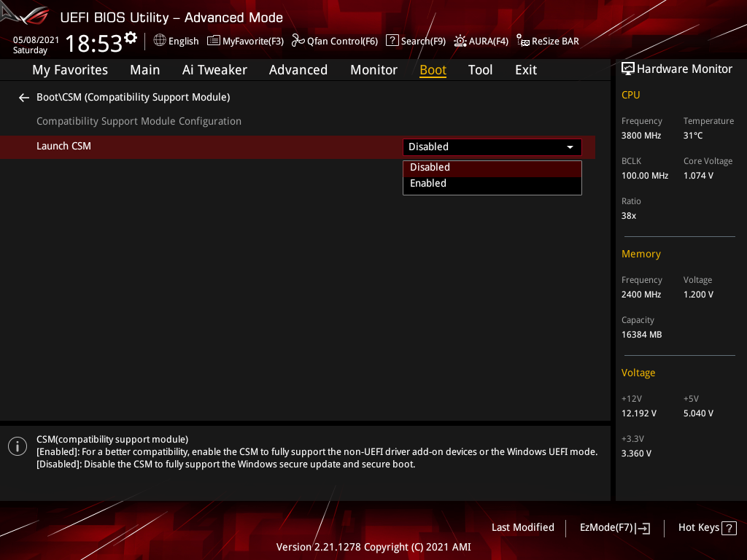Open the My Favorites tab
The height and width of the screenshot is (560, 747).
click(x=70, y=70)
